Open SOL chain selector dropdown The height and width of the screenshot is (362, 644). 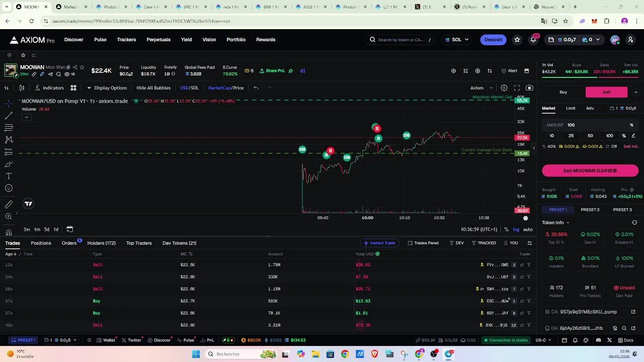[x=457, y=40]
